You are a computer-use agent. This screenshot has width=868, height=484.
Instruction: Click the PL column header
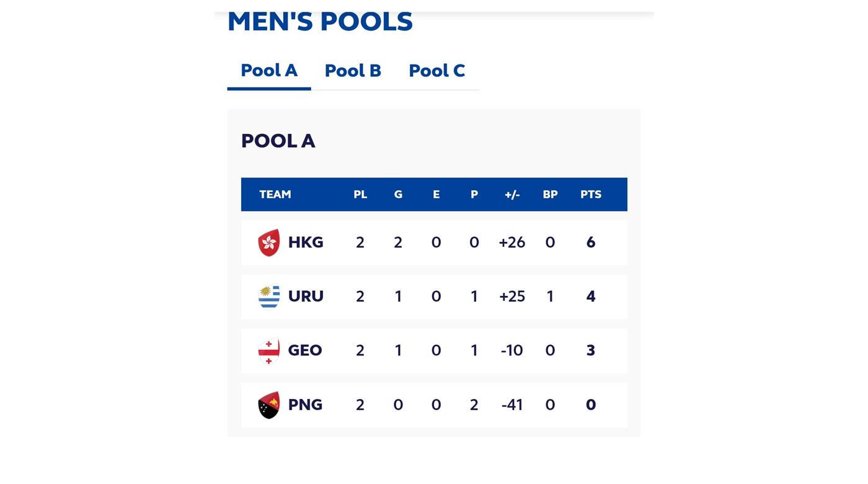point(360,194)
